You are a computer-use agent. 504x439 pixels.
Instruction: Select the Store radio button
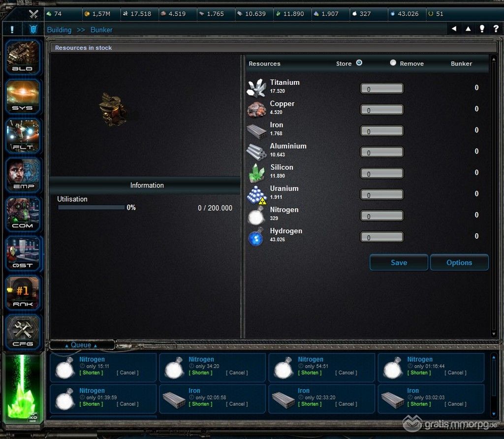359,63
